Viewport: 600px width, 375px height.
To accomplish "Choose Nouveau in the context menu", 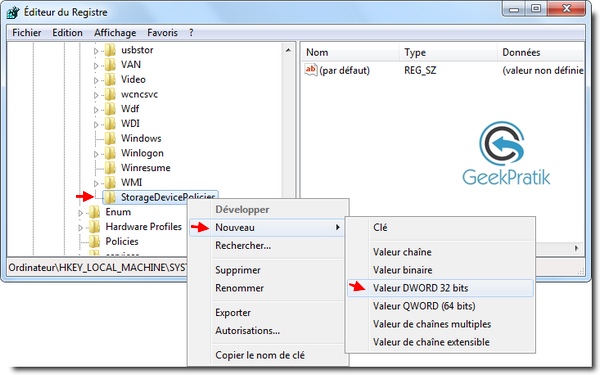I will [266, 227].
